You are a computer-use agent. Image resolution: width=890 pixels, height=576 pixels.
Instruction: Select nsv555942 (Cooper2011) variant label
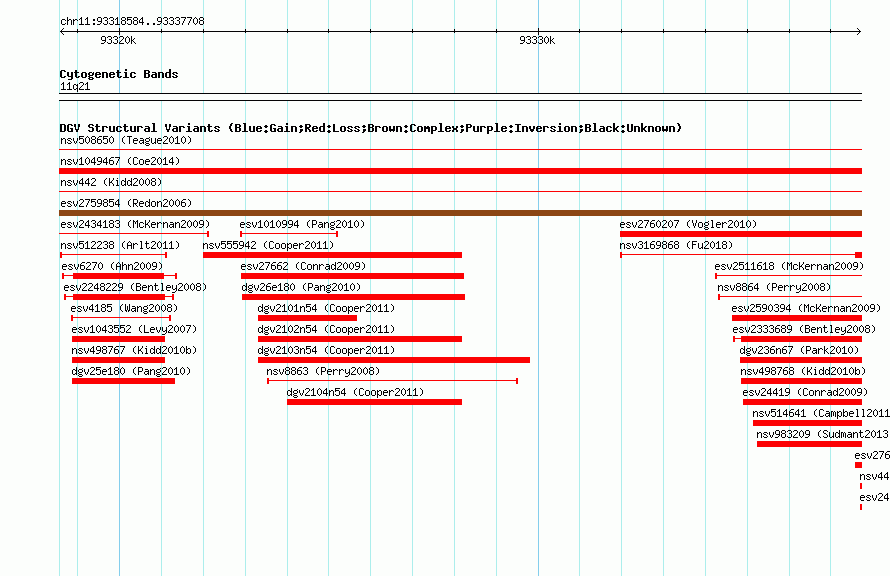(x=268, y=245)
